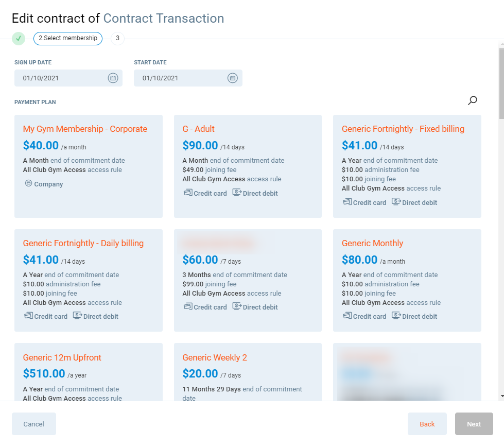504x446 pixels.
Task: Click Direct debit icon on $60.00 plan card
Action: point(237,307)
